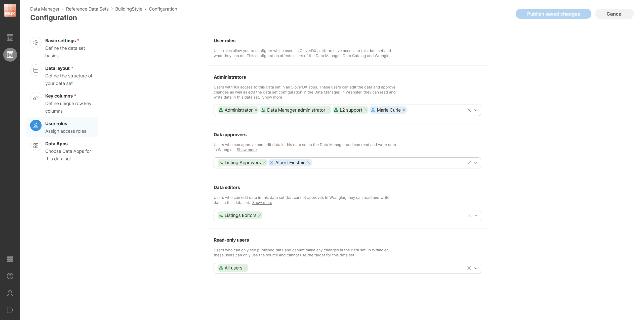Open Data Manager breadcrumb link
The image size is (644, 320).
pos(45,9)
